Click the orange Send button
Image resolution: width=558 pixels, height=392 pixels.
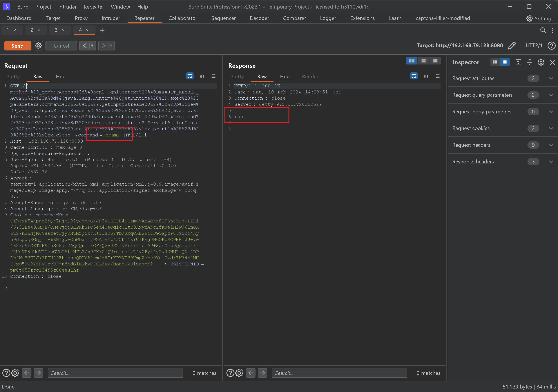(18, 46)
